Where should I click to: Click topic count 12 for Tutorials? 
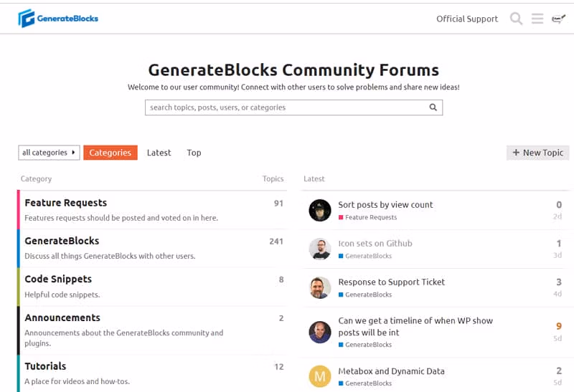[279, 367]
